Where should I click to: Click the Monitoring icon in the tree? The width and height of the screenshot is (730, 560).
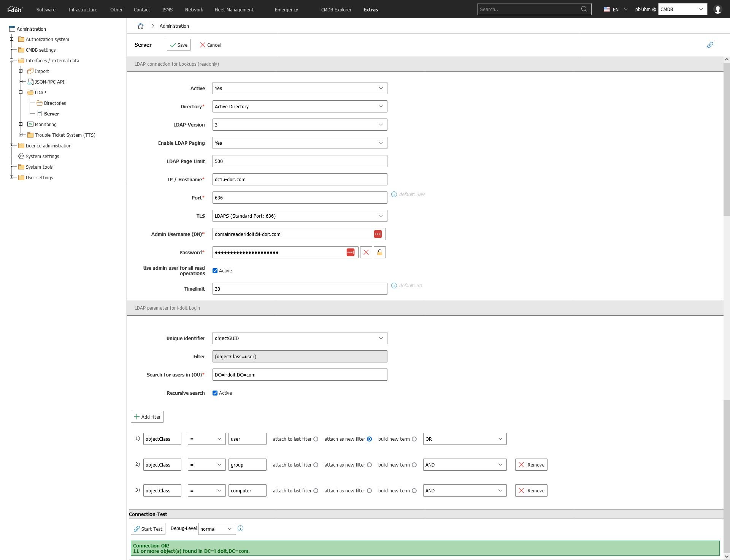point(30,124)
